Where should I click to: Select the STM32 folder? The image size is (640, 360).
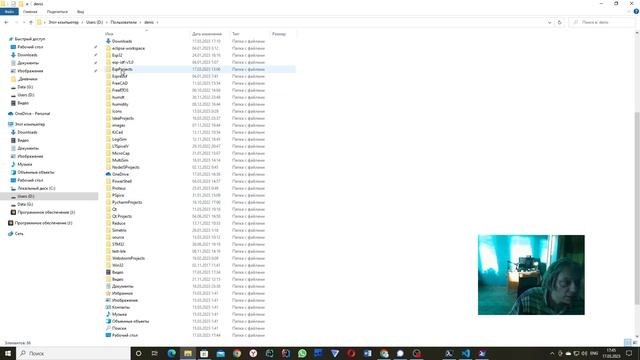(x=118, y=244)
